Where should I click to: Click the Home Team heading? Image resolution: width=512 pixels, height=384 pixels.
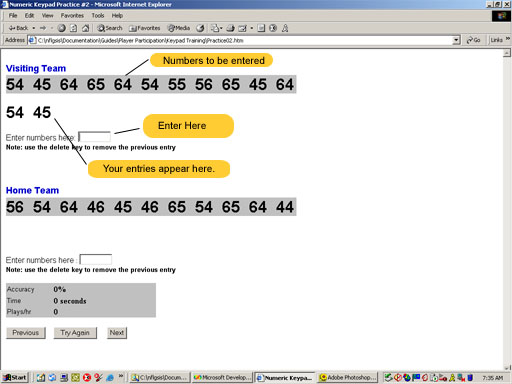32,190
